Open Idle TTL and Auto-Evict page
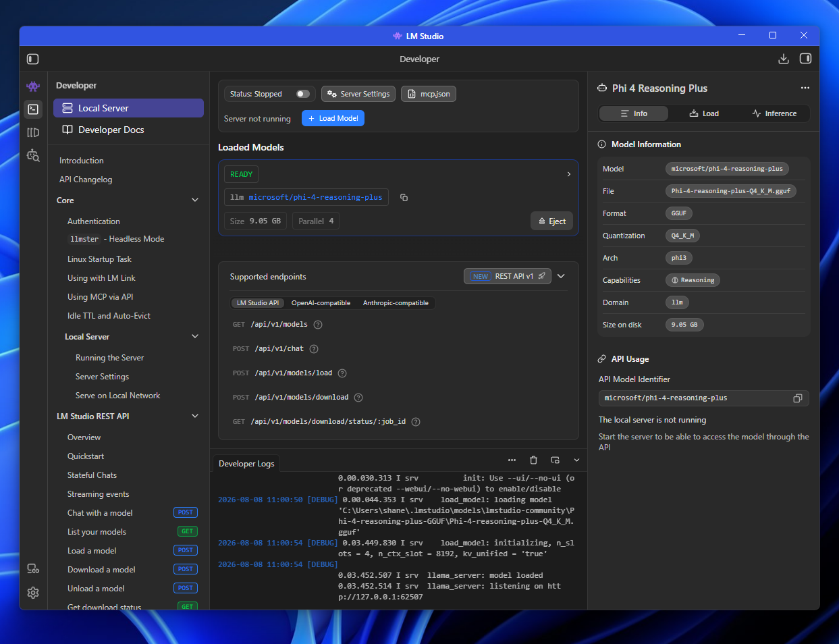 (x=109, y=316)
